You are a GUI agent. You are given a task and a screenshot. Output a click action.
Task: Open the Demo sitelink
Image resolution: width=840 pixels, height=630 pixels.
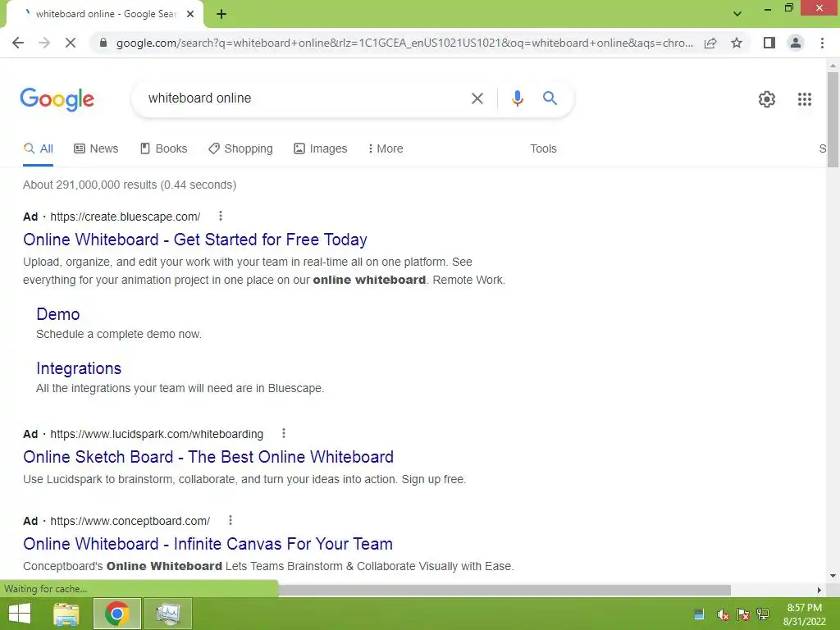point(58,314)
